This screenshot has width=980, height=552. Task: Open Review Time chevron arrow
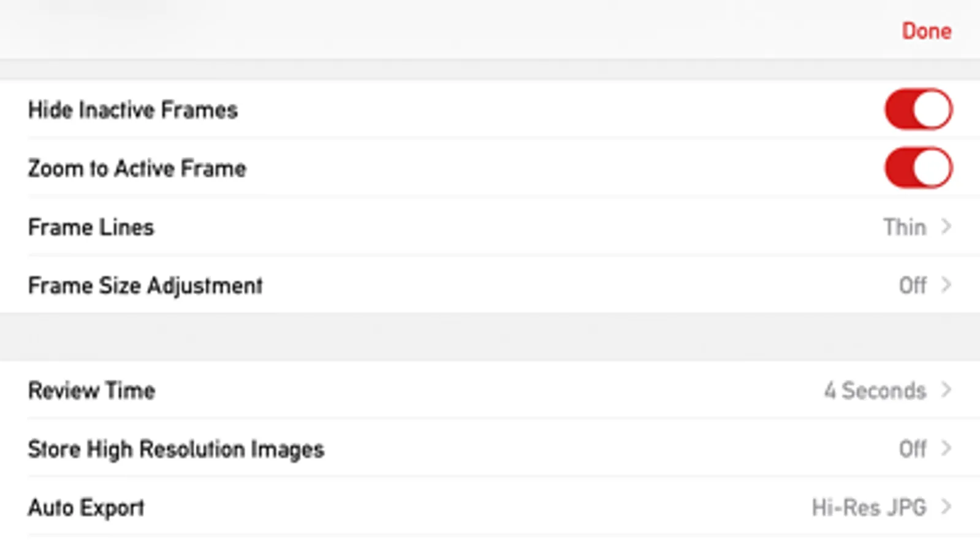(x=946, y=390)
